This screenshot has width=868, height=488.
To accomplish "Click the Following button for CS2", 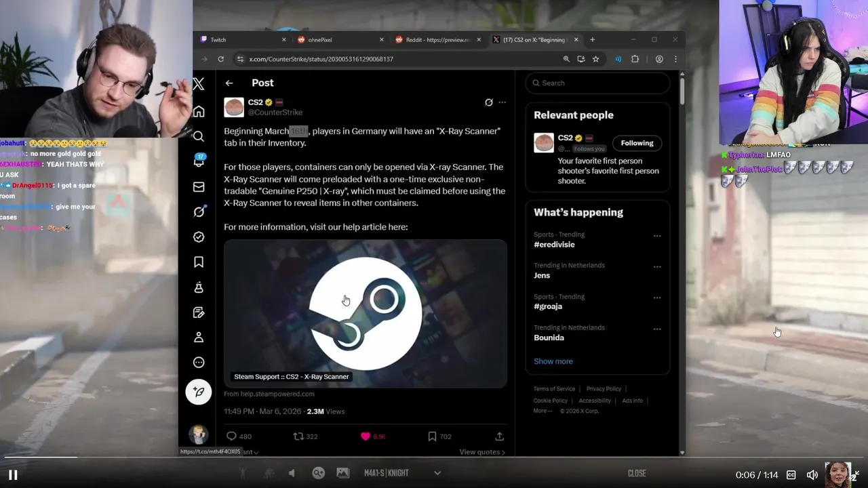I will pos(637,143).
